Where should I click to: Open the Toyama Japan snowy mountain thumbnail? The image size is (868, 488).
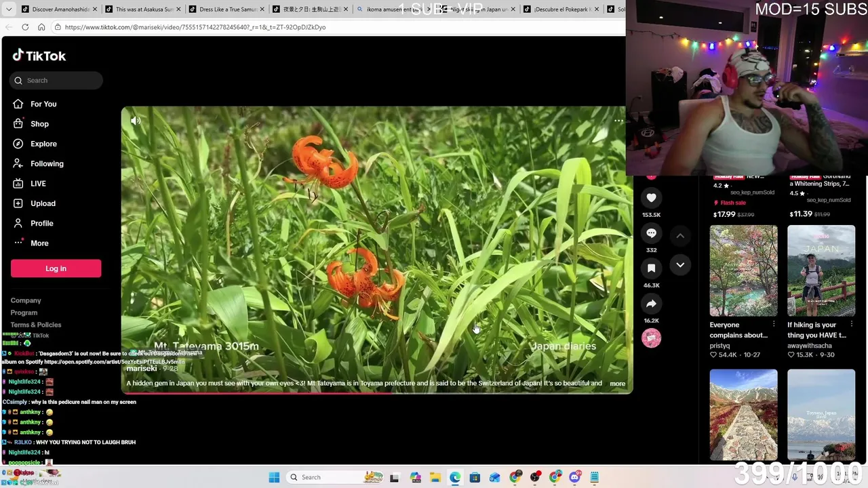point(821,415)
